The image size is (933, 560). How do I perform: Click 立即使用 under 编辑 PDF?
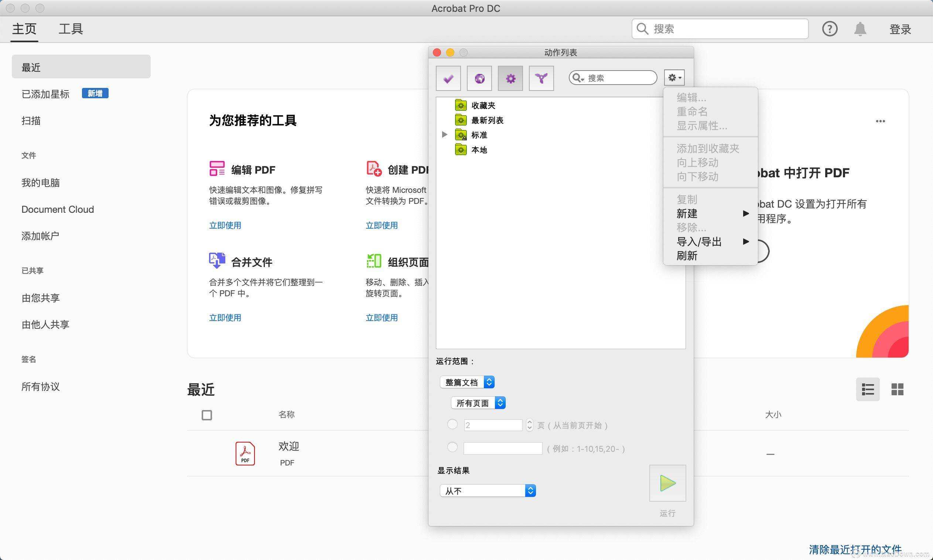225,225
